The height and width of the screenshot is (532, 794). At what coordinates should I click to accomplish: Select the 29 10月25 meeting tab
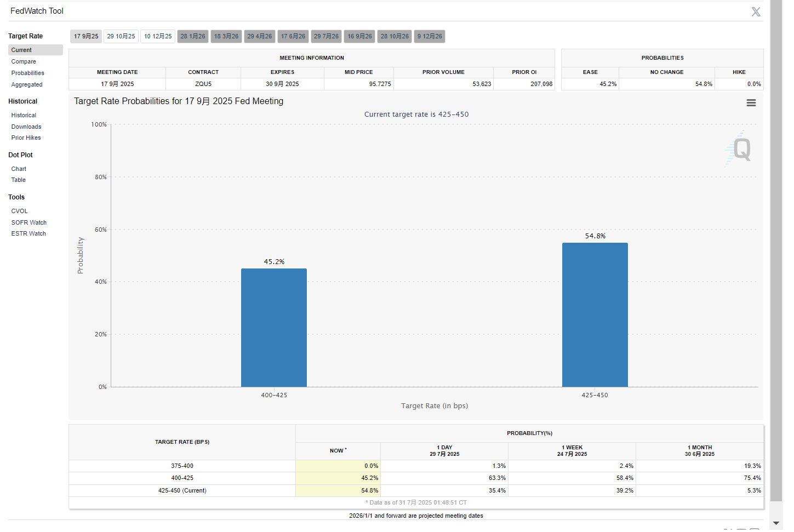[x=121, y=37]
